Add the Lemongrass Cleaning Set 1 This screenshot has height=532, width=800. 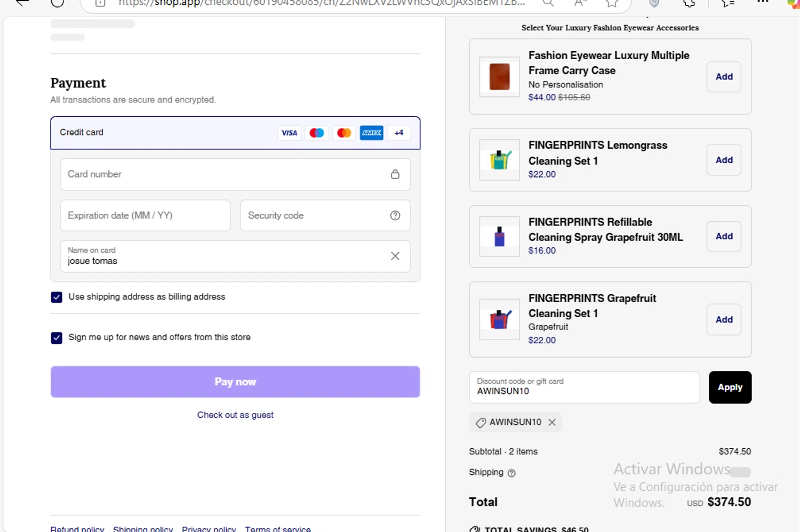pos(724,160)
